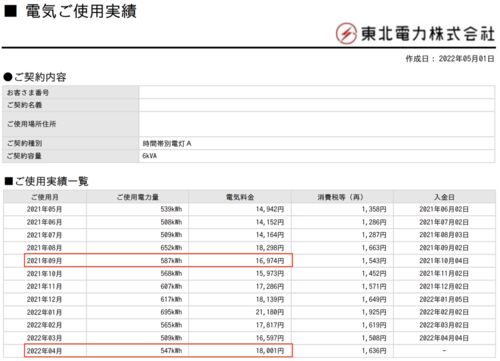Viewport: 500px width, 361px height.
Task: Select the 14,942円 electricity charge
Action: coord(270,209)
